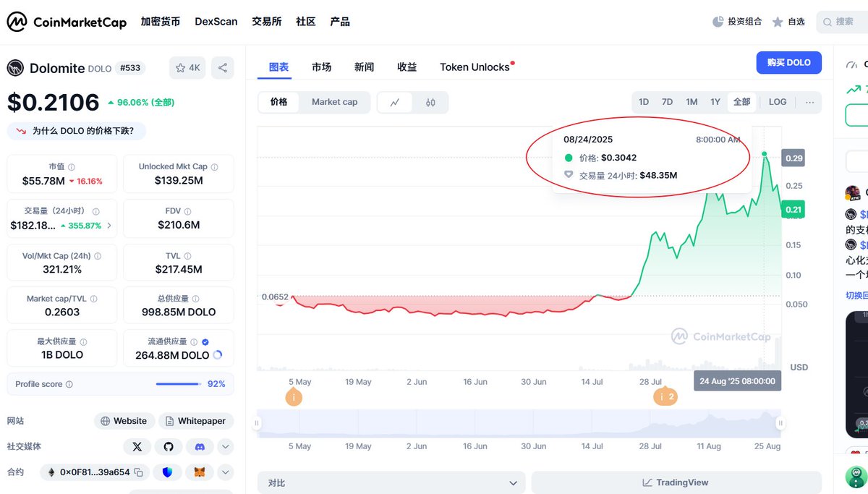Switch to the 新闻 news tab
Screen dimensions: 868x494
pyautogui.click(x=365, y=67)
